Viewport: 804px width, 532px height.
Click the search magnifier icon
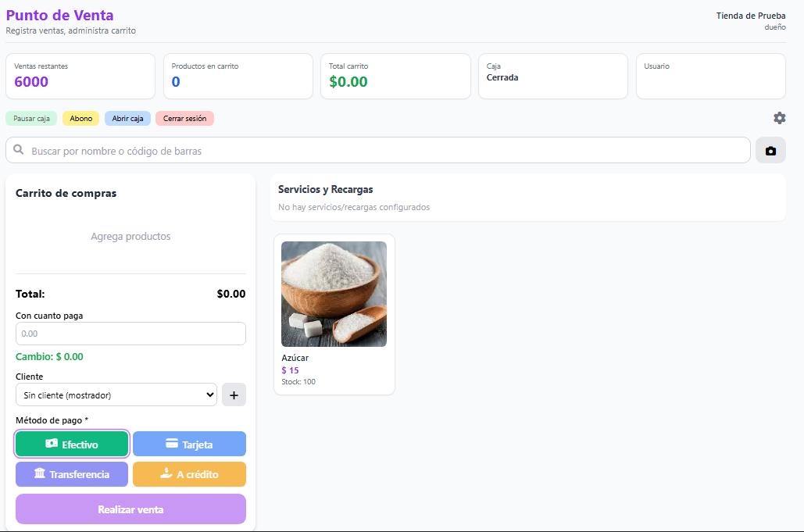pyautogui.click(x=19, y=149)
